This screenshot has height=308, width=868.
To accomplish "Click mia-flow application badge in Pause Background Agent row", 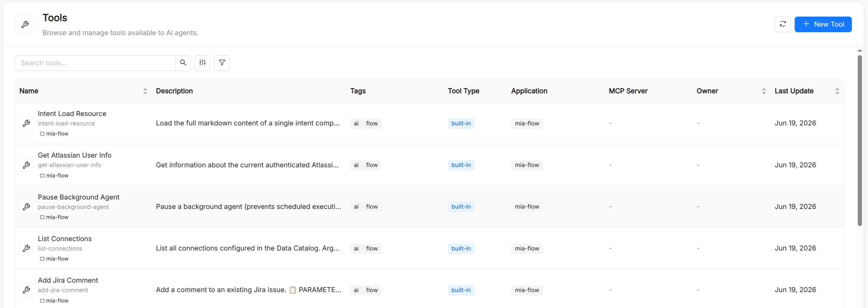I will click(527, 207).
